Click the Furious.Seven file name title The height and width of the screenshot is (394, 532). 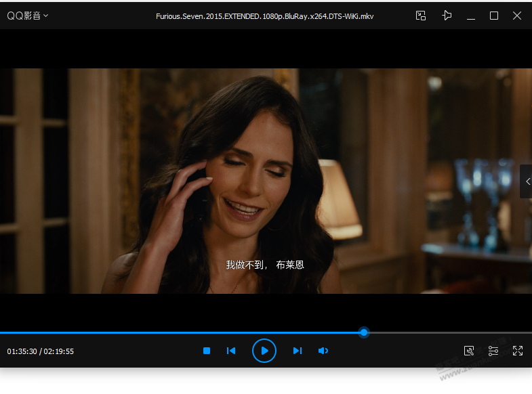tap(264, 16)
